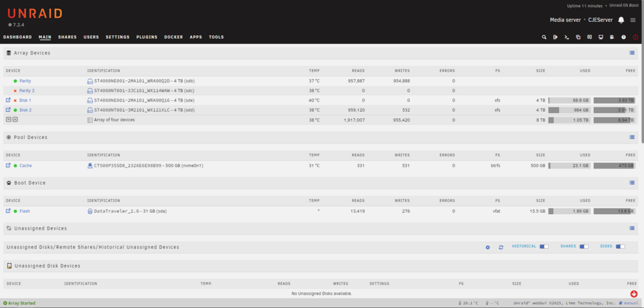Click the green status dot for Cache
644x308 pixels.
pyautogui.click(x=15, y=166)
